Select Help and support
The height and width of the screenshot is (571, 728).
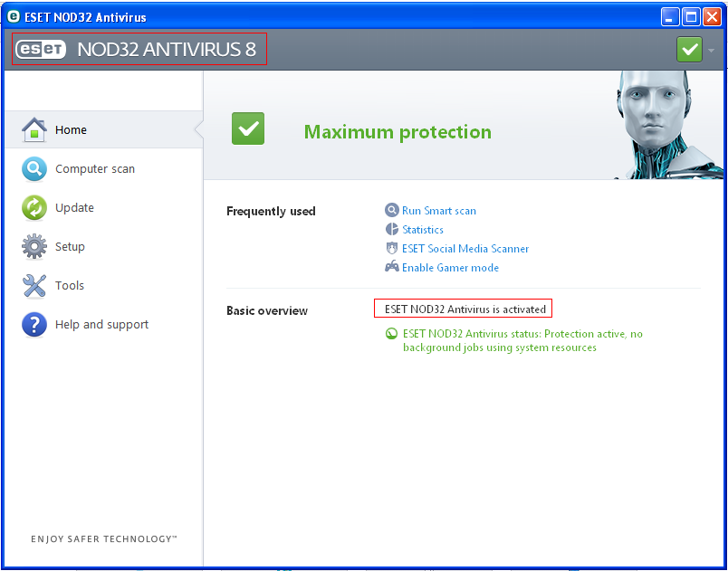104,324
